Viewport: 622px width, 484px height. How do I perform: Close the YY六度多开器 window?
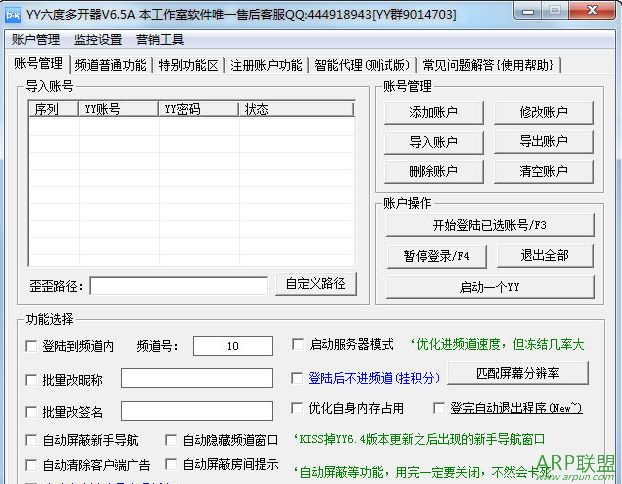pos(592,10)
